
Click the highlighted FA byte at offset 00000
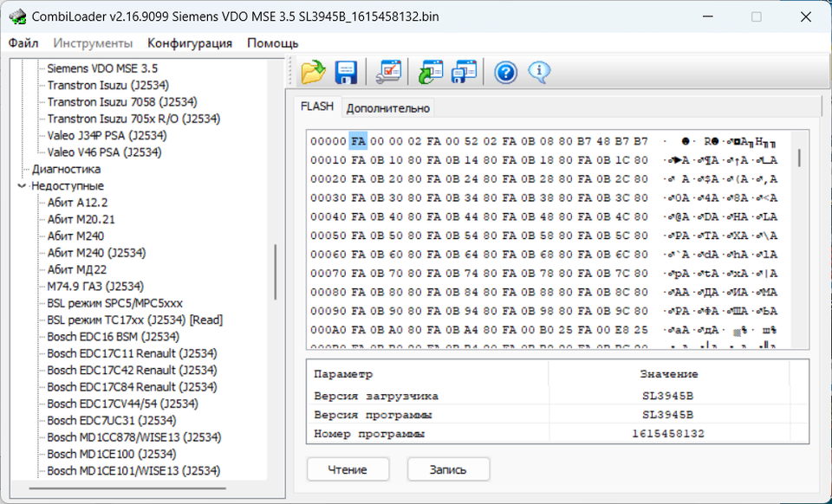point(358,141)
